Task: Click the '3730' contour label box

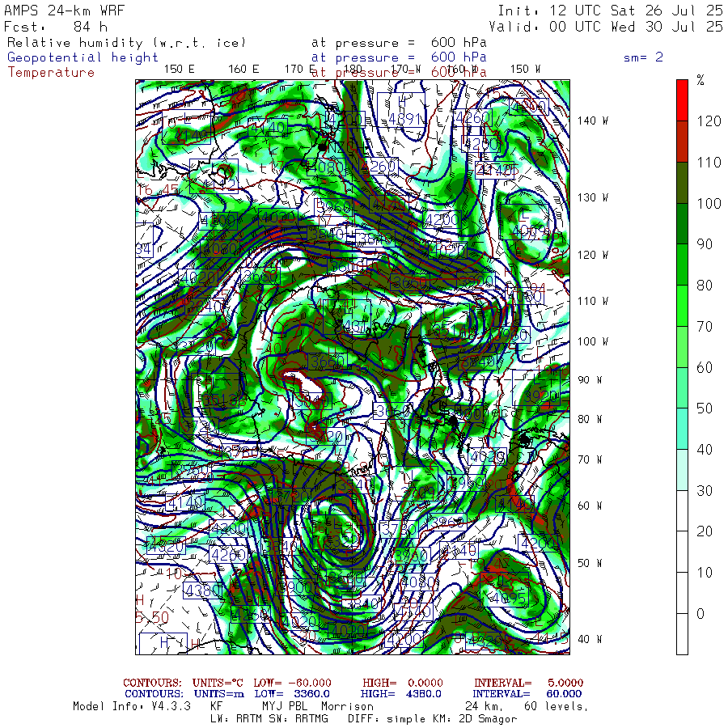Action: [x=399, y=529]
